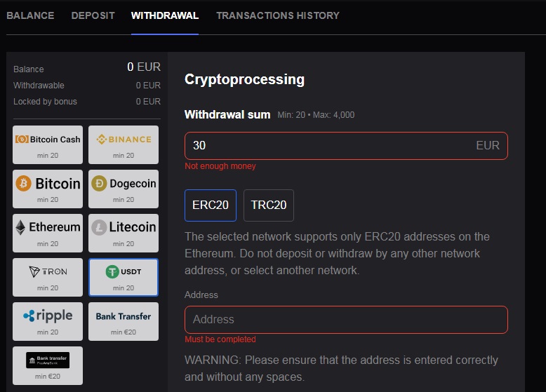This screenshot has width=546, height=392.
Task: Pick Dogecoin as withdrawal method
Action: point(124,189)
